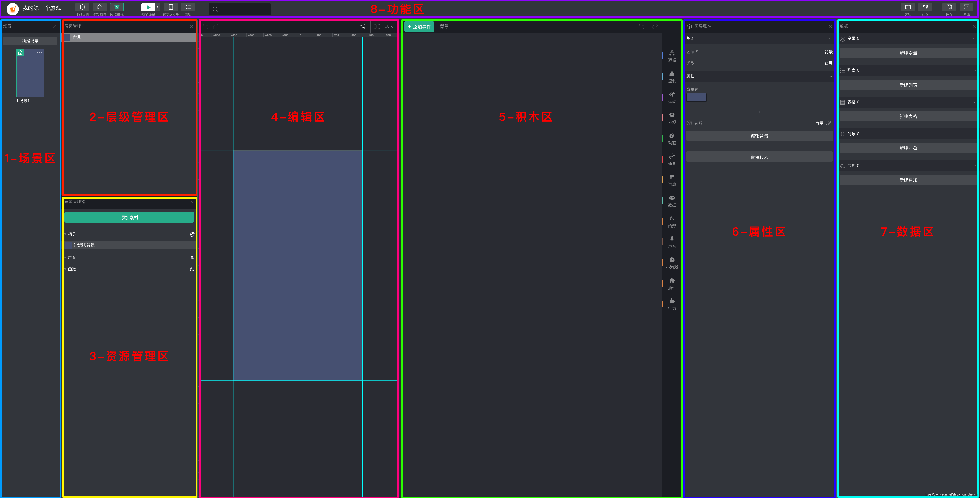Screen dimensions: 980x498
Task: Start 预览场景 with the play button
Action: pos(148,7)
